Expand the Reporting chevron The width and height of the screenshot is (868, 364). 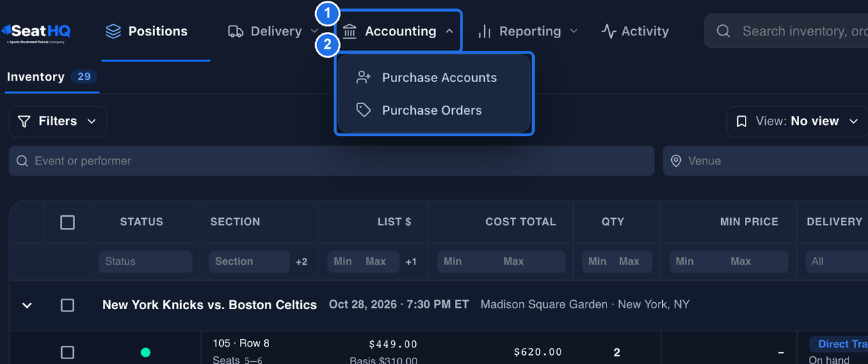tap(574, 31)
